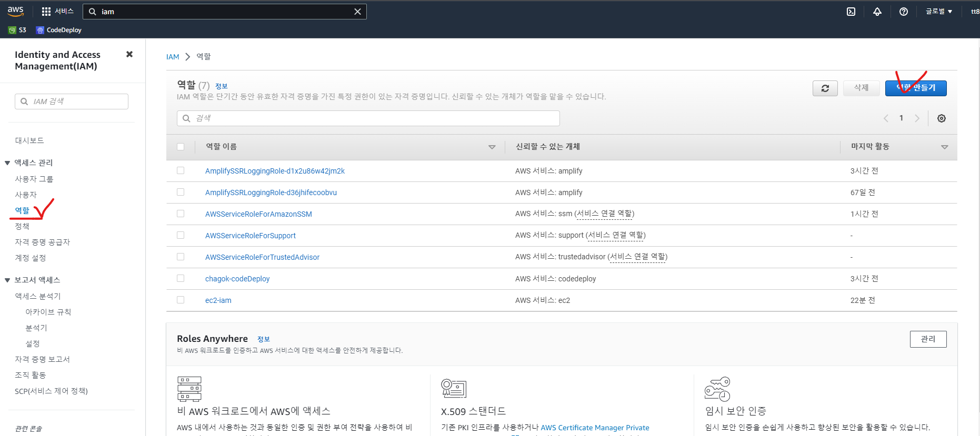Viewport: 980px width, 436px height.
Task: Collapse the 액세스 관리 section
Action: point(7,163)
